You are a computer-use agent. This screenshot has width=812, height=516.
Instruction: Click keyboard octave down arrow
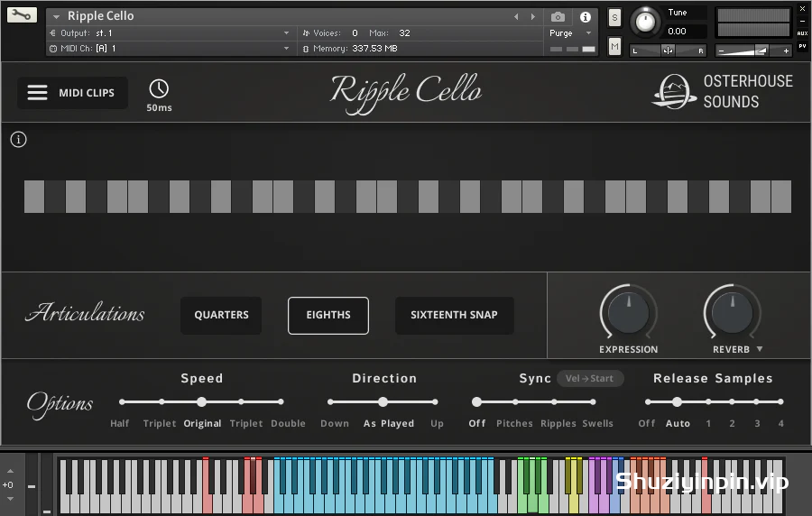click(10, 499)
